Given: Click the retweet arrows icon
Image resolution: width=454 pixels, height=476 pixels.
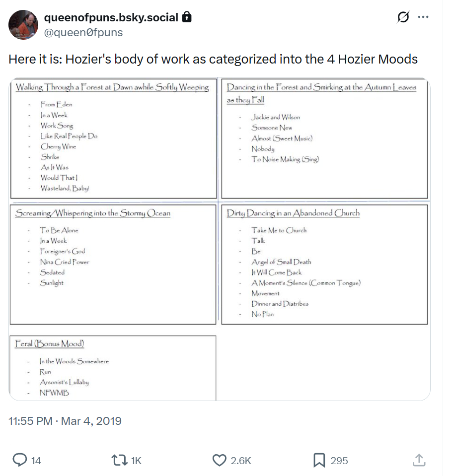Looking at the screenshot, I should pyautogui.click(x=120, y=460).
